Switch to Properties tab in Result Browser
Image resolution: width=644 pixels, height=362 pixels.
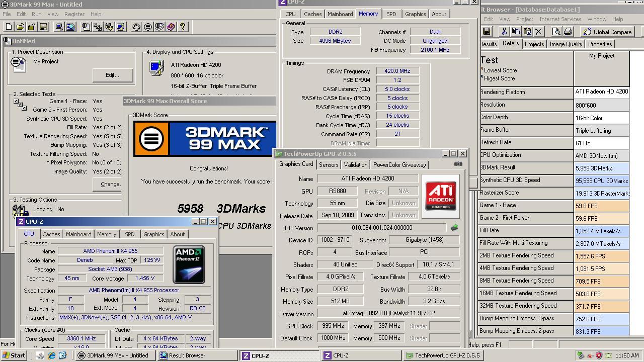coord(600,44)
